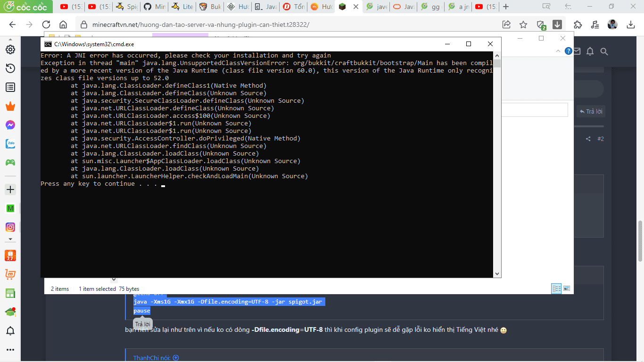Image resolution: width=644 pixels, height=362 pixels.
Task: Click the 'pause' line in the code block
Action: 142,311
